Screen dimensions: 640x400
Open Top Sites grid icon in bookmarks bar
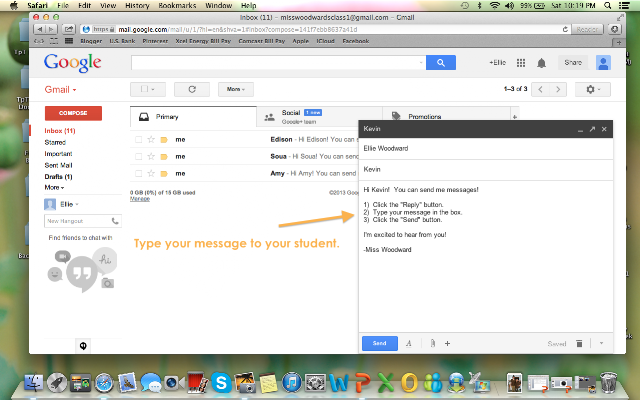69,41
